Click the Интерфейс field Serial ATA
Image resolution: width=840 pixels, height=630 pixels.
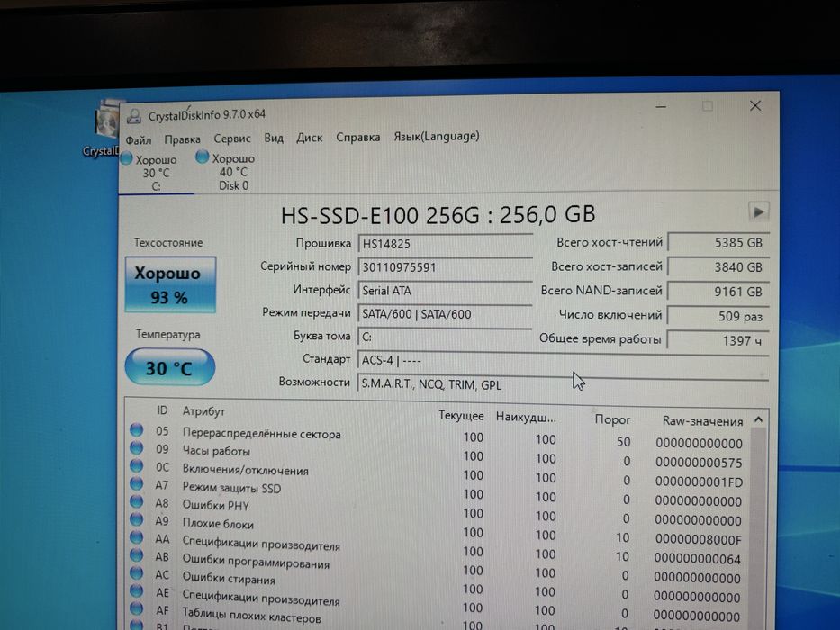coord(445,291)
